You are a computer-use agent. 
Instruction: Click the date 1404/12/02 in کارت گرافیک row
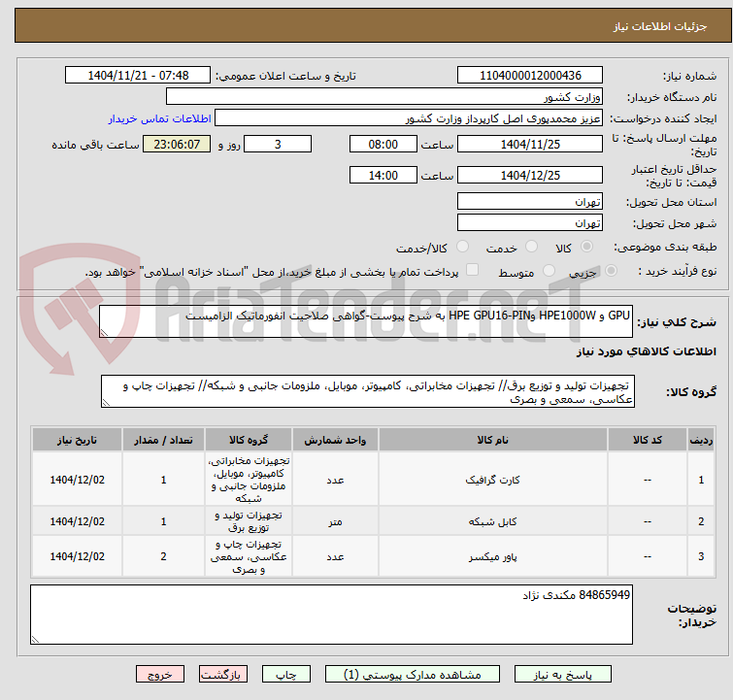click(x=77, y=480)
